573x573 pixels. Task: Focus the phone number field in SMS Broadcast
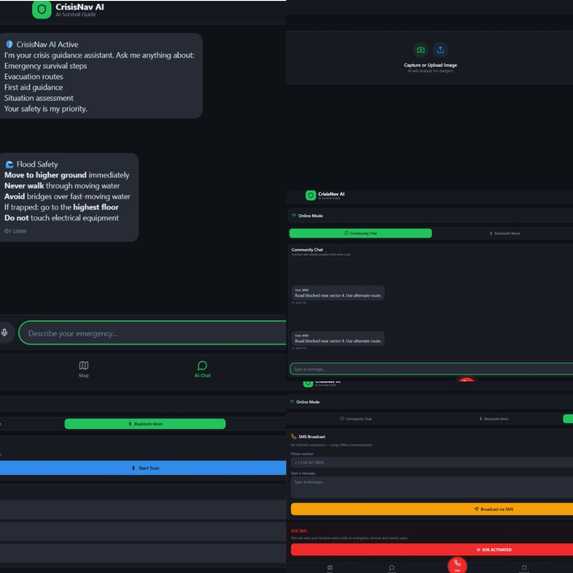point(432,462)
